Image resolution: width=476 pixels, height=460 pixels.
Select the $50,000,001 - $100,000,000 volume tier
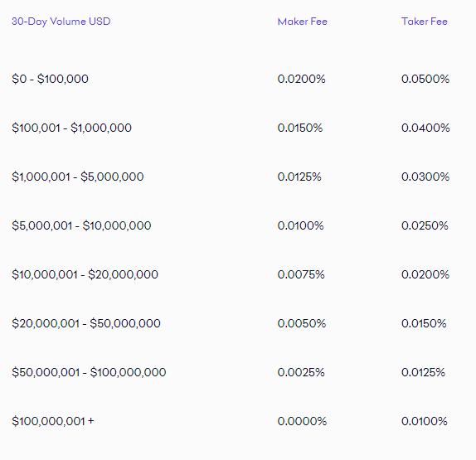tap(89, 372)
